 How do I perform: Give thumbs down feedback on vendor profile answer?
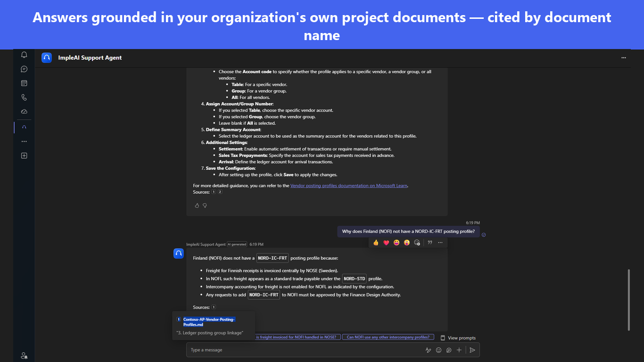(205, 206)
